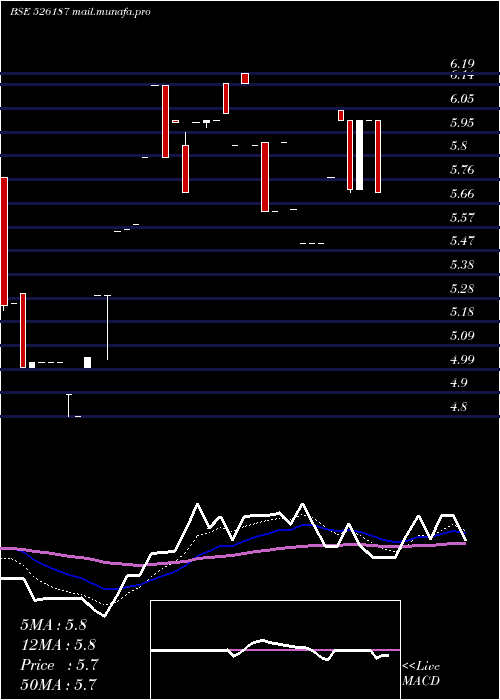Image resolution: width=500 pixels, height=700 pixels.
Task: Click the 12MA : 5.8 legend value
Action: pyautogui.click(x=58, y=645)
